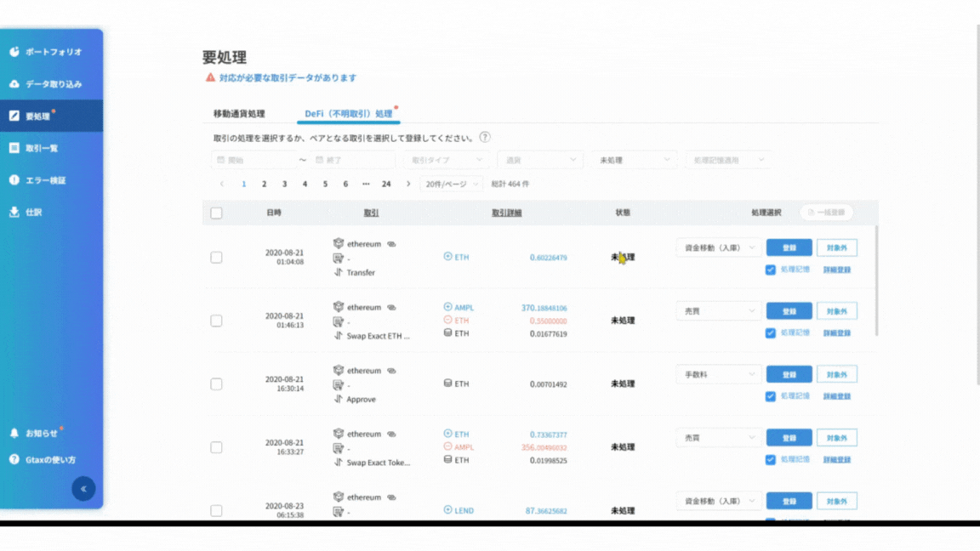Open 詳細登録 link on 16:33:27 row
This screenshot has height=551, width=980.
pyautogui.click(x=837, y=460)
